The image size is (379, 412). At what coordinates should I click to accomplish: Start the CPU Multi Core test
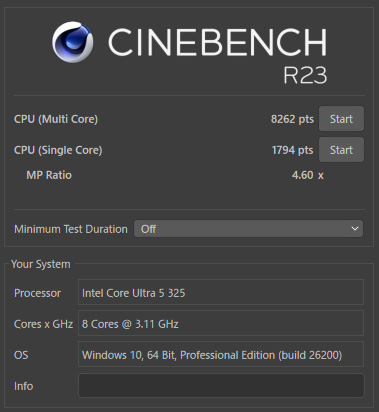point(341,119)
